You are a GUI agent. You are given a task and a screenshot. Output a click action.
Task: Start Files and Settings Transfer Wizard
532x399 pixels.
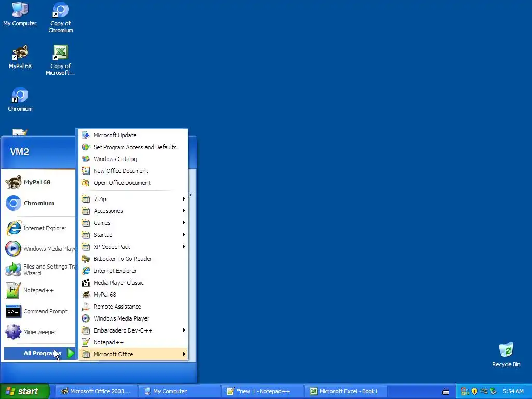point(39,270)
